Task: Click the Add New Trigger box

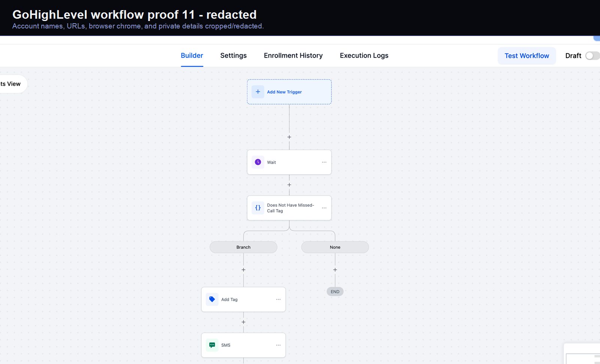Action: 289,92
